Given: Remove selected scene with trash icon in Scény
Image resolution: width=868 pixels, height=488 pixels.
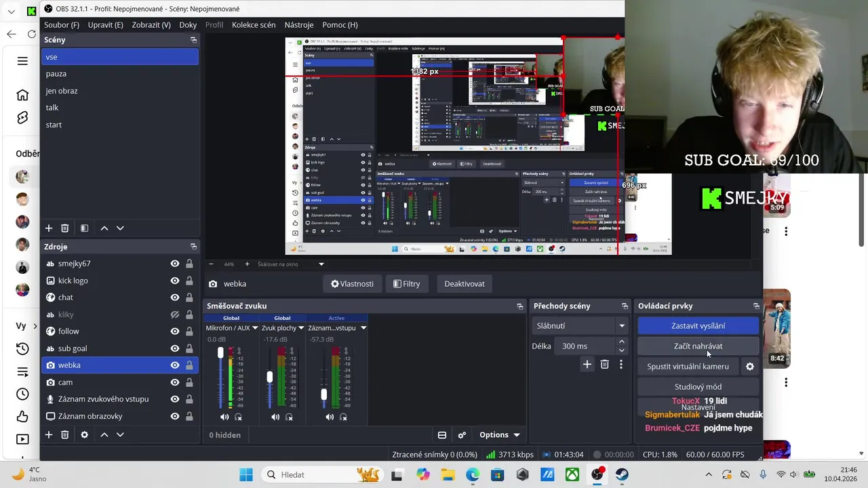Looking at the screenshot, I should pos(65,228).
